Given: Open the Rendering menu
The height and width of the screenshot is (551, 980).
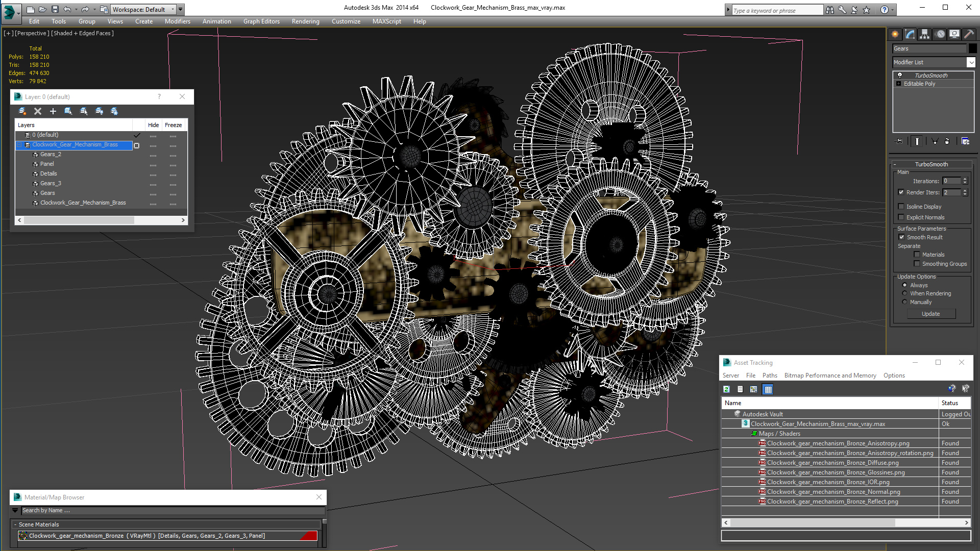Looking at the screenshot, I should (305, 21).
